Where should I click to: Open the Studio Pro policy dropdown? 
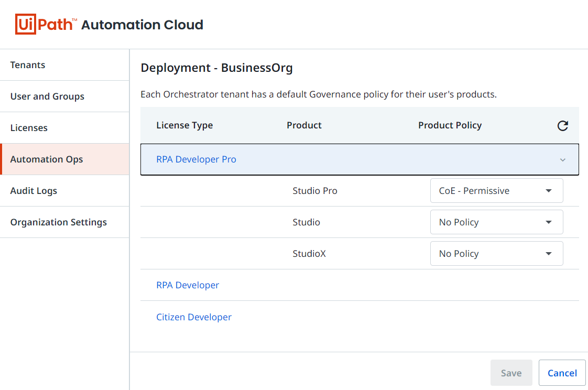click(496, 190)
